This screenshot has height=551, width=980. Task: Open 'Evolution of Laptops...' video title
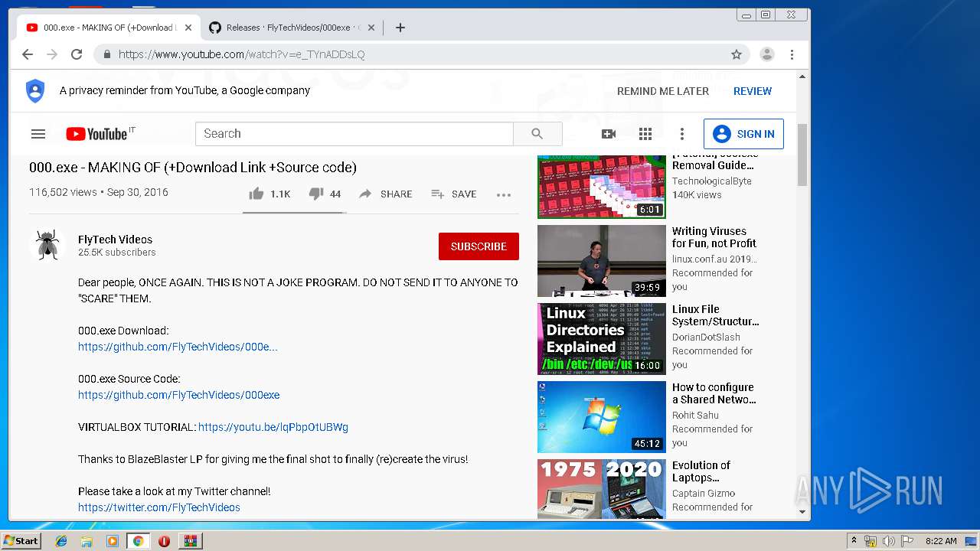[701, 471]
